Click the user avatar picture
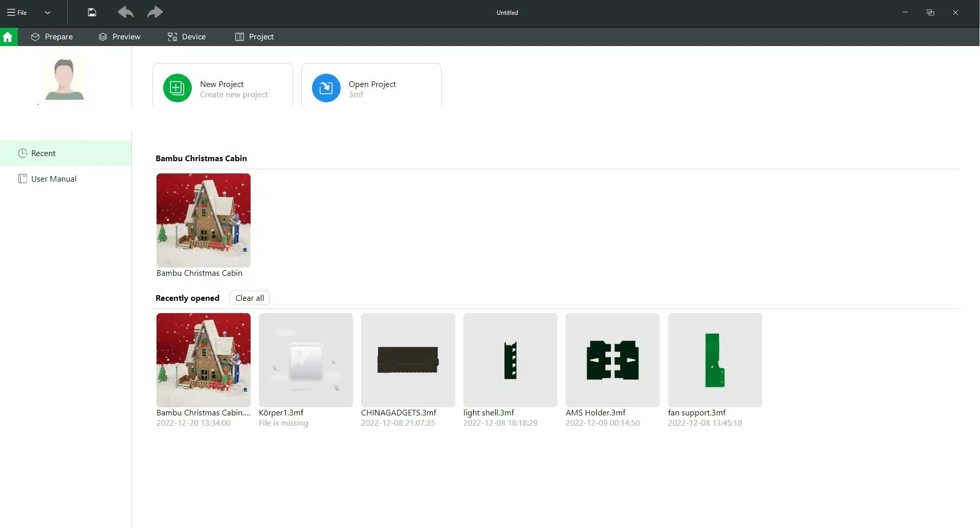 click(64, 79)
